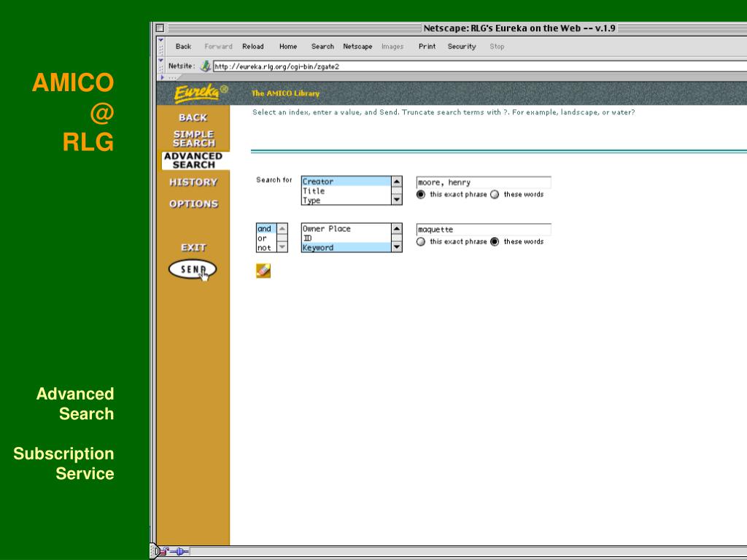Print the page via Print button
Viewport: 747px width, 560px height.
click(x=427, y=46)
